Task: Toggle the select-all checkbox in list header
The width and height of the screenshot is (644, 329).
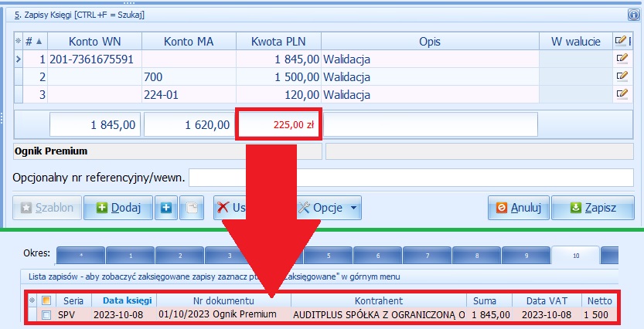Action: coord(46,300)
